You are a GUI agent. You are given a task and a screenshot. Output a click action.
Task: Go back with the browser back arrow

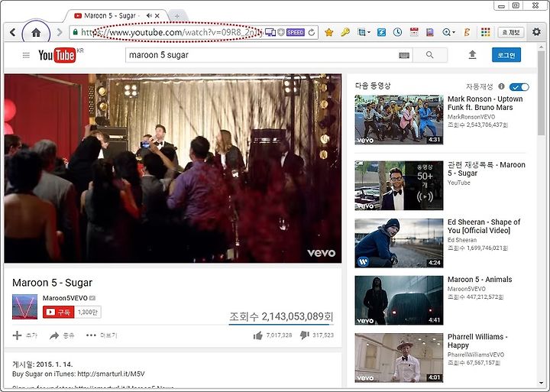[x=13, y=32]
